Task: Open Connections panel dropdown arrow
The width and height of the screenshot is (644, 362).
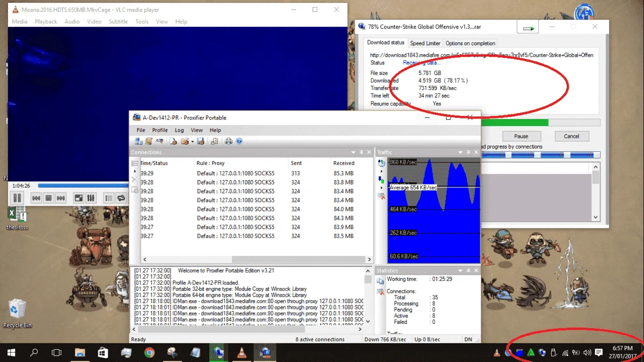Action: click(354, 152)
